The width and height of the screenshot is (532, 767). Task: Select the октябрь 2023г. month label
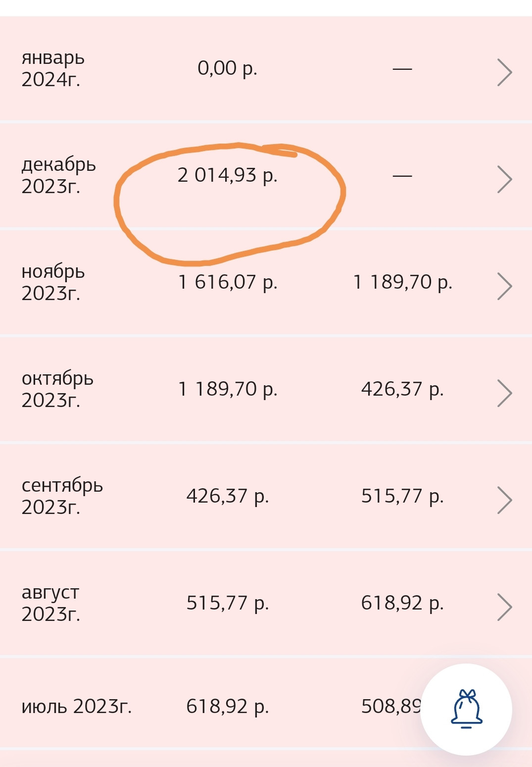click(57, 389)
